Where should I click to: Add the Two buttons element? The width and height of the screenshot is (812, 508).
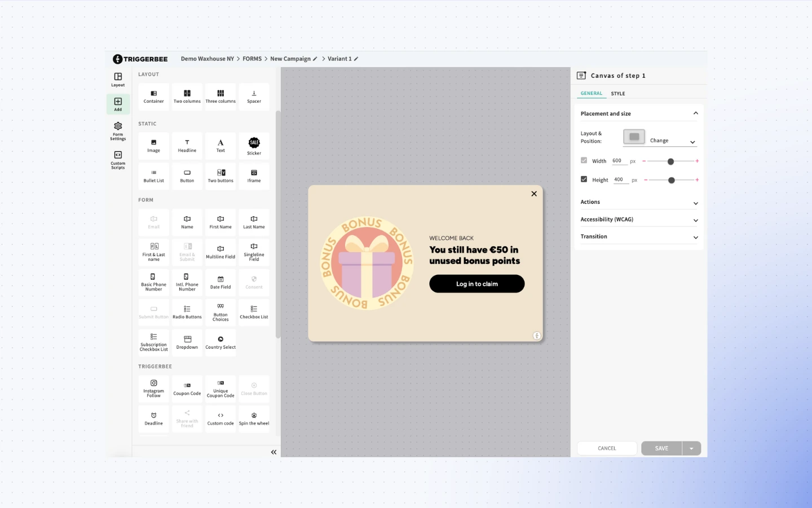(x=220, y=176)
